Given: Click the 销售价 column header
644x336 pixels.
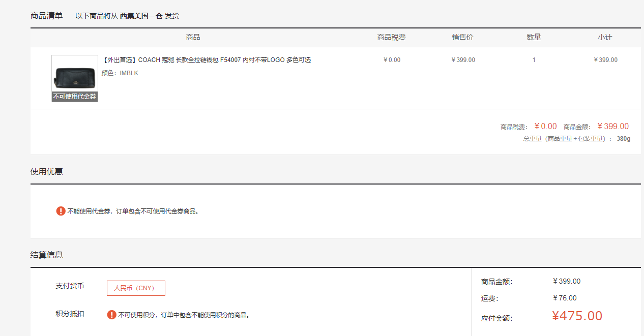Looking at the screenshot, I should pos(463,38).
